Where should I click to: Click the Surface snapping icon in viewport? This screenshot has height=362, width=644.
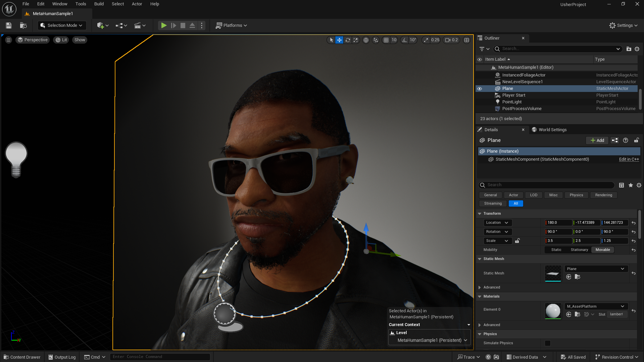click(376, 40)
